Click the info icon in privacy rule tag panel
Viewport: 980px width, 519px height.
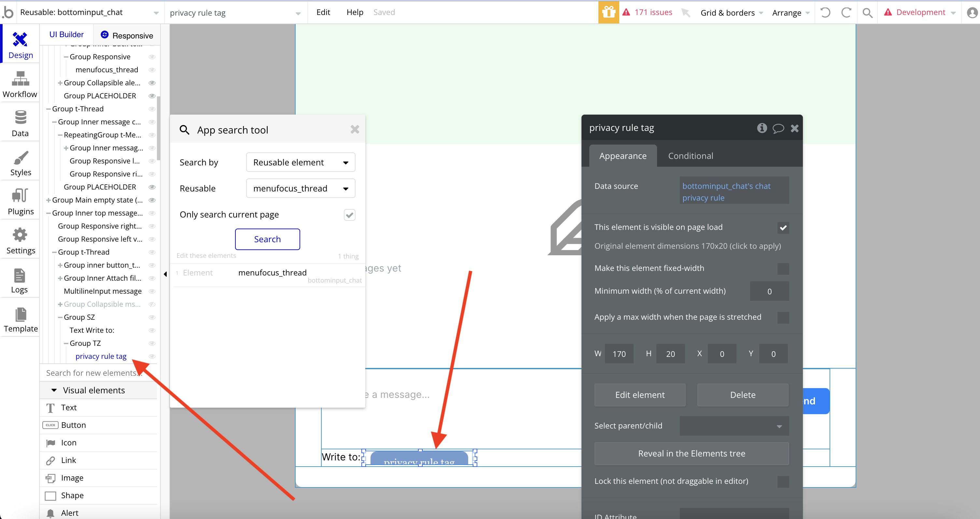[x=762, y=128]
